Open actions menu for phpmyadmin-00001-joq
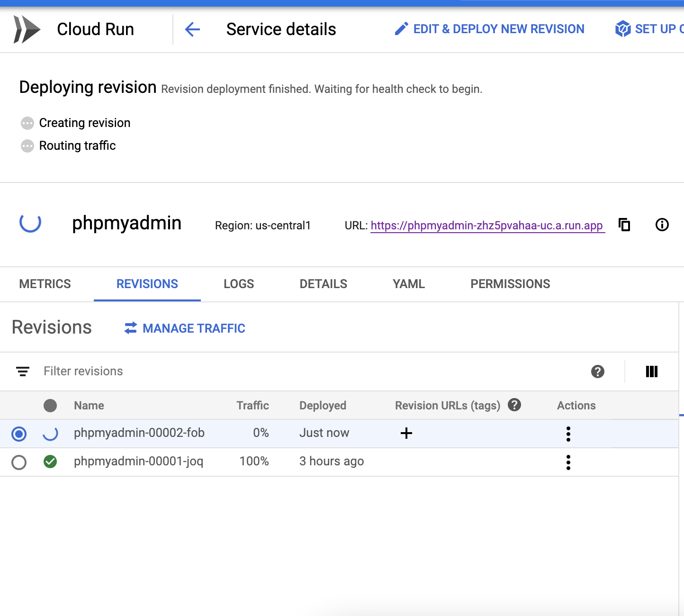This screenshot has height=616, width=684. click(x=568, y=462)
